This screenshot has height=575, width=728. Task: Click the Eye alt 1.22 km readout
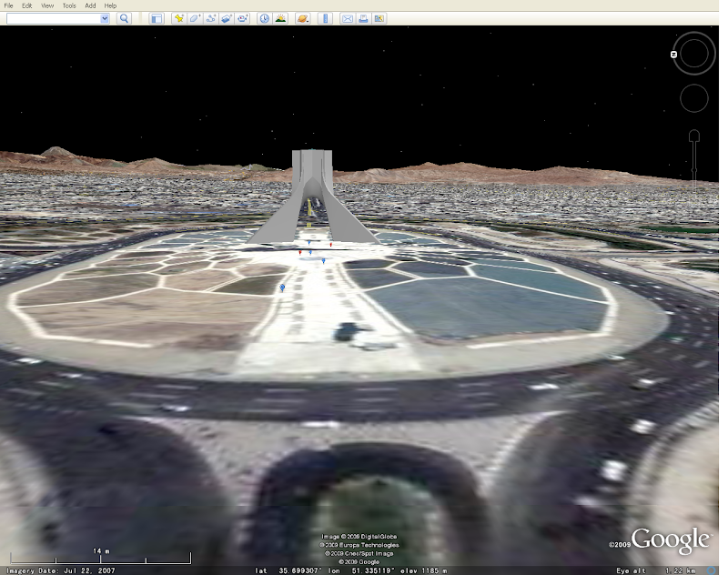pos(655,570)
